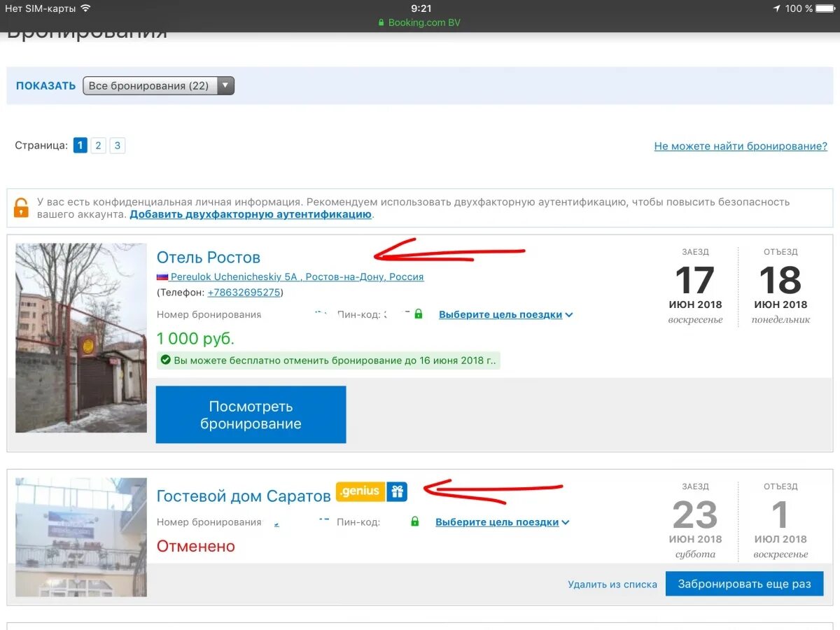Click the check-out date 1 ИЮЛ 2018
The image size is (840, 630).
780,521
